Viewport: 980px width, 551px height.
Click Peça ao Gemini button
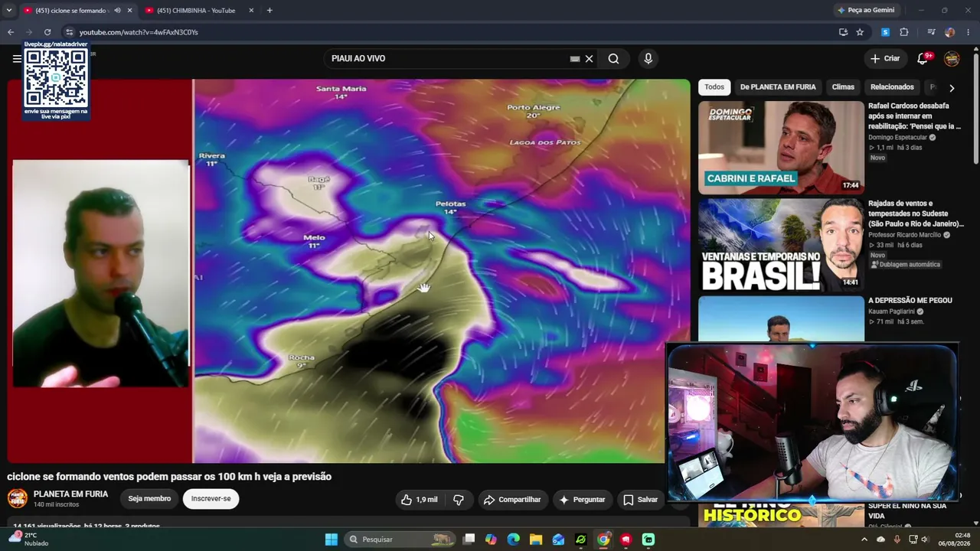(x=865, y=11)
